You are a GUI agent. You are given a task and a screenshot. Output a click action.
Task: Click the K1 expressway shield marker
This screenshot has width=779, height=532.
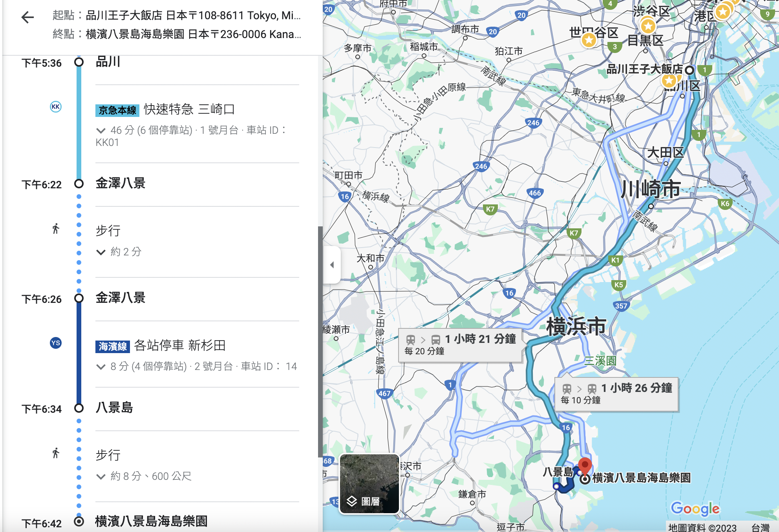(615, 260)
